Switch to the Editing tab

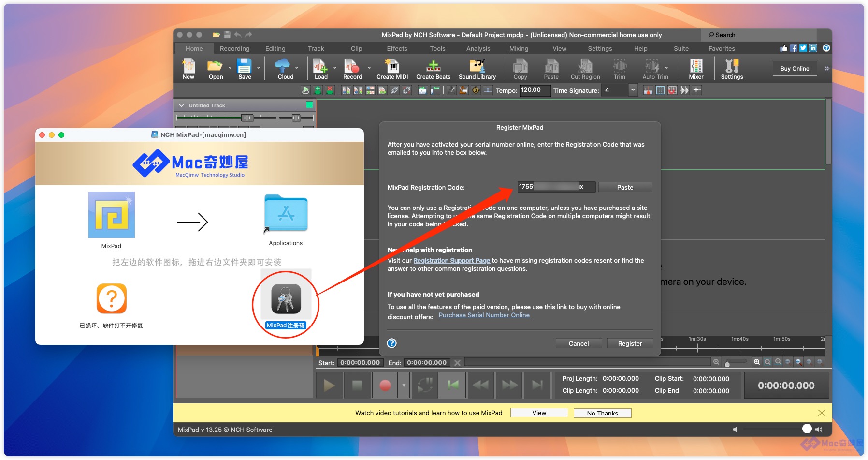275,48
